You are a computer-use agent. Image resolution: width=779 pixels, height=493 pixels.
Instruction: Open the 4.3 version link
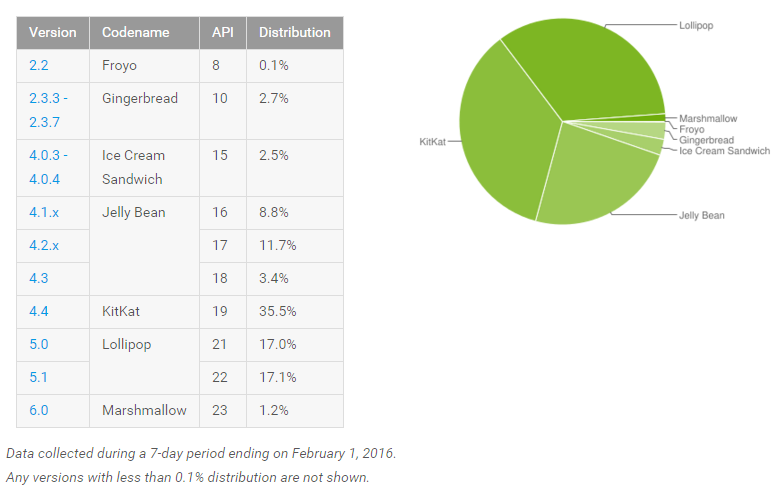[38, 278]
